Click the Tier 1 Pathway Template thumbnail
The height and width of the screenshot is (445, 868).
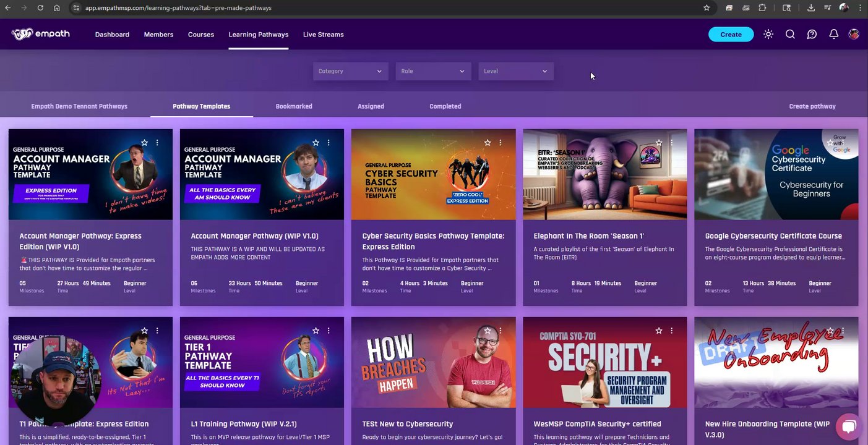262,362
